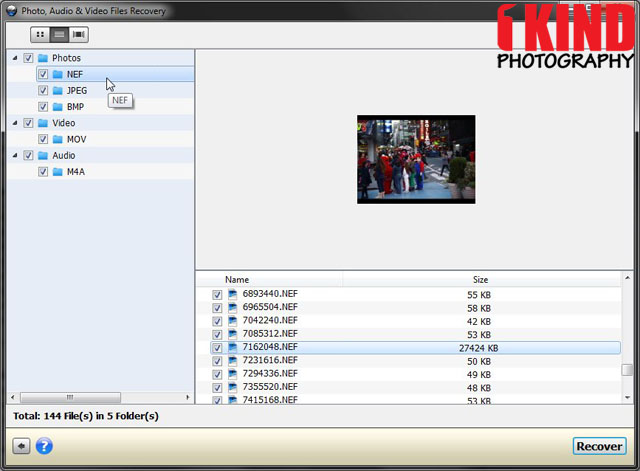Uncheck the M4A folder checkbox
This screenshot has width=640, height=471.
[x=43, y=172]
